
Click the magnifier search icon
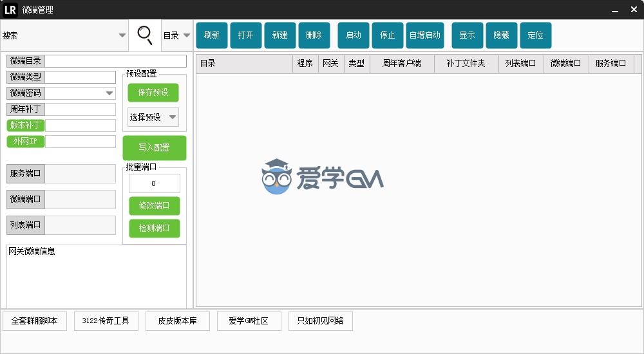(144, 35)
